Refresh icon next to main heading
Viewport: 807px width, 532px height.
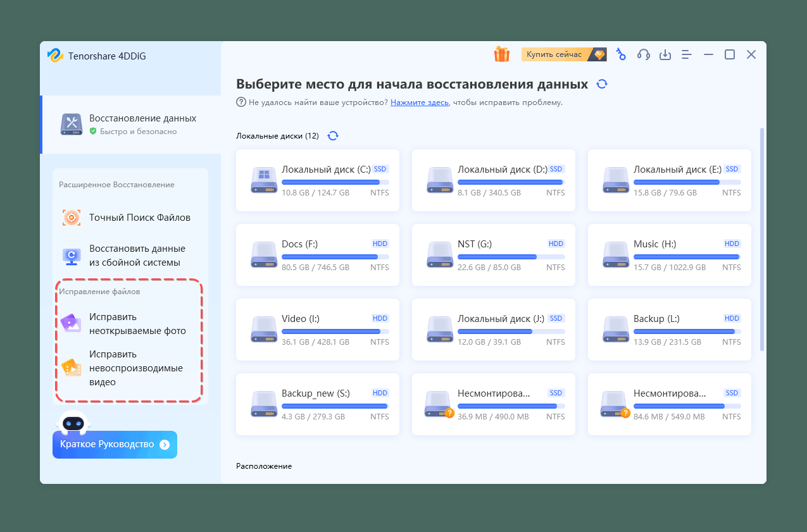(602, 84)
